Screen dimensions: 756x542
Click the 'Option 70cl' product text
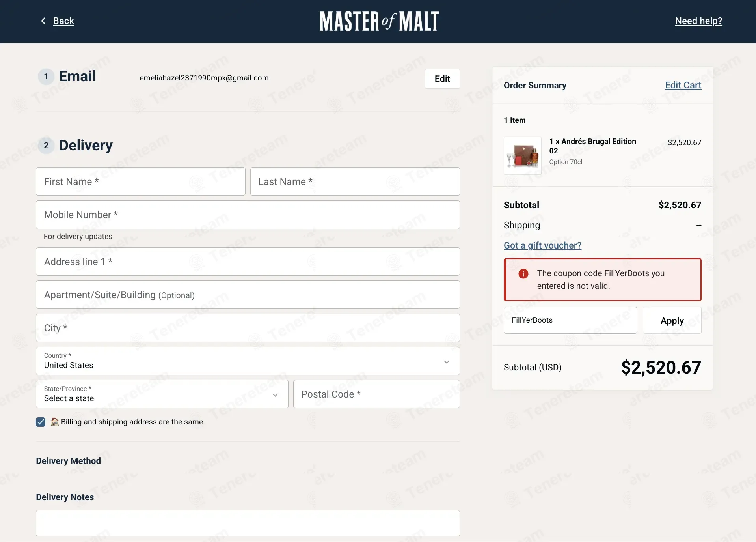click(566, 162)
